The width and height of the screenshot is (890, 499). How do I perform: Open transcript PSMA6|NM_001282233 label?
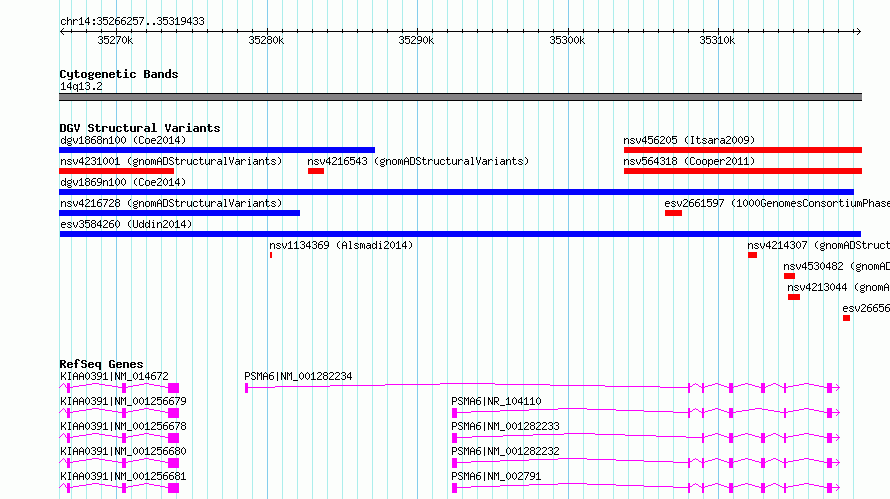point(505,426)
